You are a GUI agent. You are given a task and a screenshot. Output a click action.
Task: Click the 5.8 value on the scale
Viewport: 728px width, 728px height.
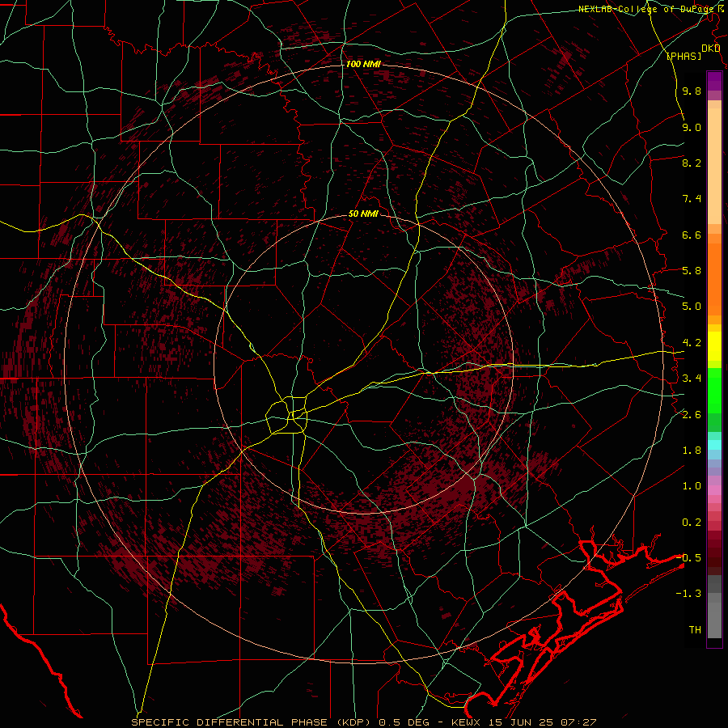pos(692,271)
